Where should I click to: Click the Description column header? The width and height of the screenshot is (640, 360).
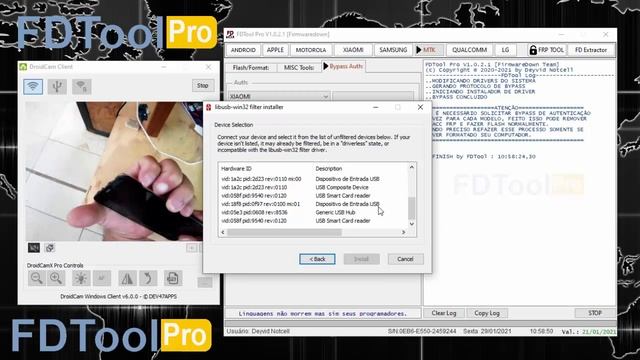click(329, 169)
